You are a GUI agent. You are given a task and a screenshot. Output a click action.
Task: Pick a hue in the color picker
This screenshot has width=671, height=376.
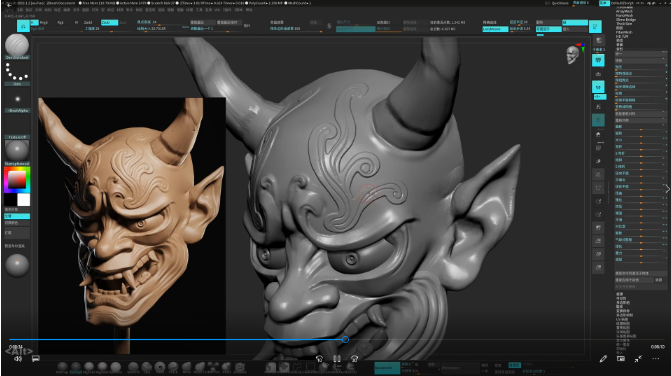point(17,179)
